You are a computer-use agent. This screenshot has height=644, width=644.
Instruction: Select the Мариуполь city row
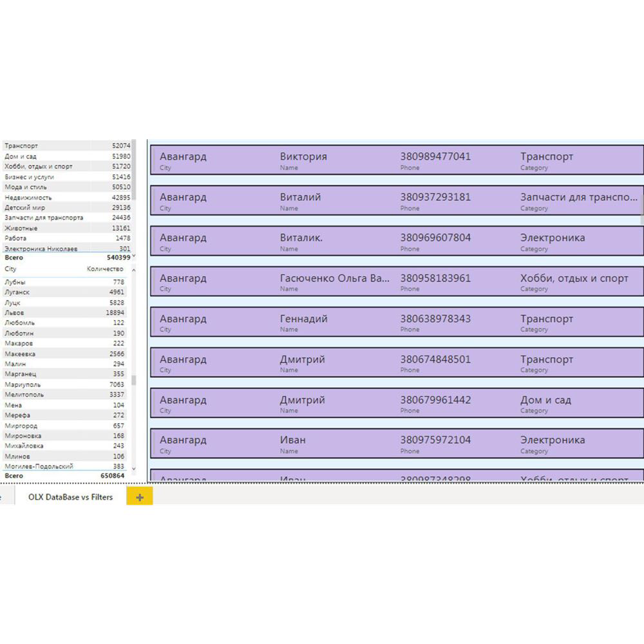[64, 384]
